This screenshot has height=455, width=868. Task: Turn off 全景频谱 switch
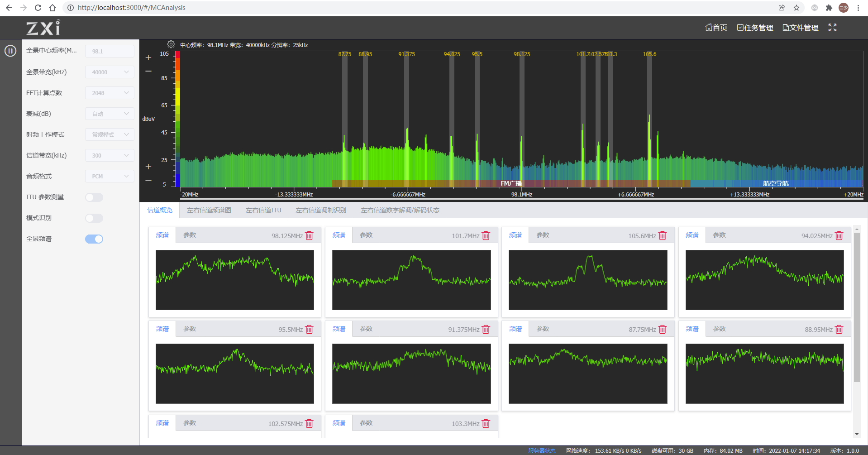click(94, 239)
